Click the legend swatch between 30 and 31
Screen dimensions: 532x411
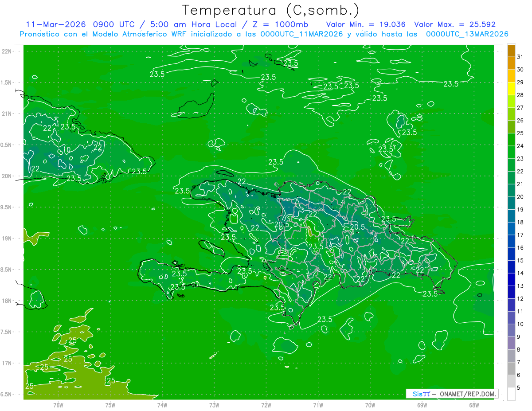pos(511,63)
